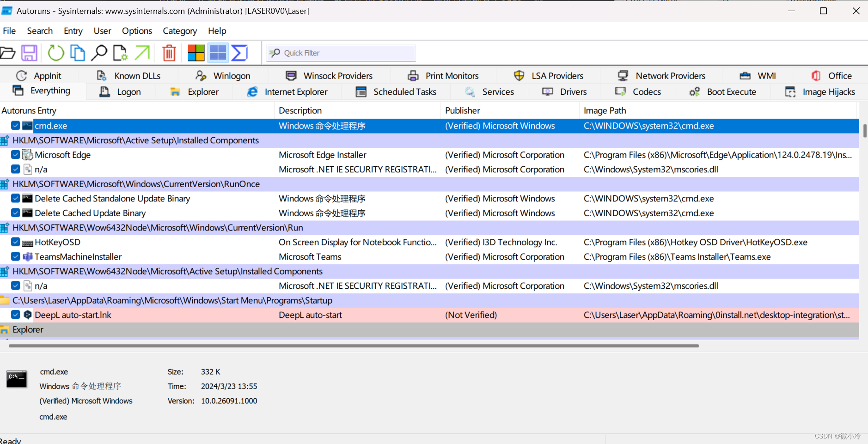
Task: Switch to the Codecs tab
Action: click(x=638, y=92)
